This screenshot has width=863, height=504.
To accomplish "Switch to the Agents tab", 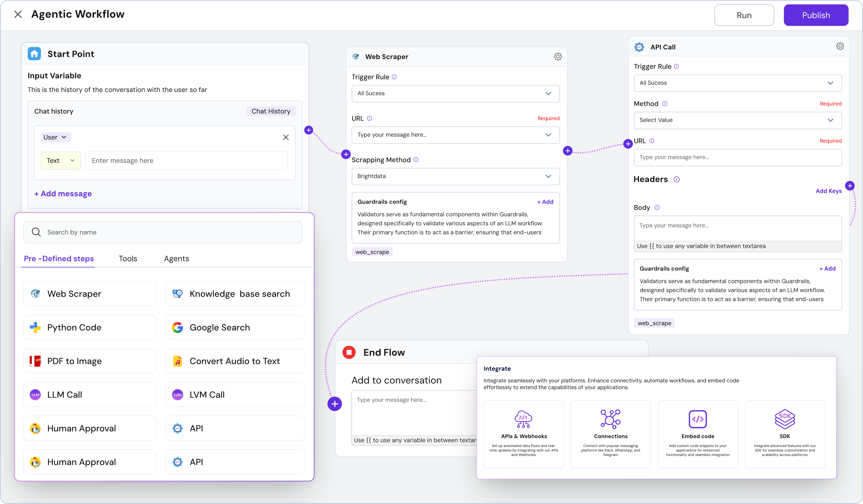I will [176, 259].
